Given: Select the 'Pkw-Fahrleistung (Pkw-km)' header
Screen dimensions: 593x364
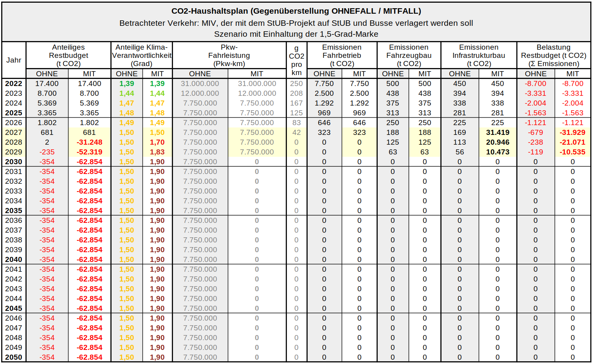Looking at the screenshot, I should tap(229, 55).
